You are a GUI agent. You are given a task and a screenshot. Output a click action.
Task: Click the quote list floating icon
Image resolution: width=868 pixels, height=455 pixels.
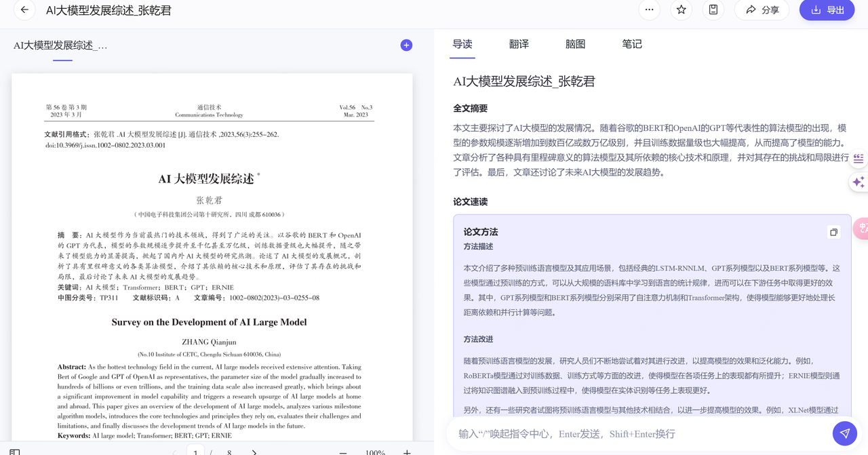click(x=859, y=159)
